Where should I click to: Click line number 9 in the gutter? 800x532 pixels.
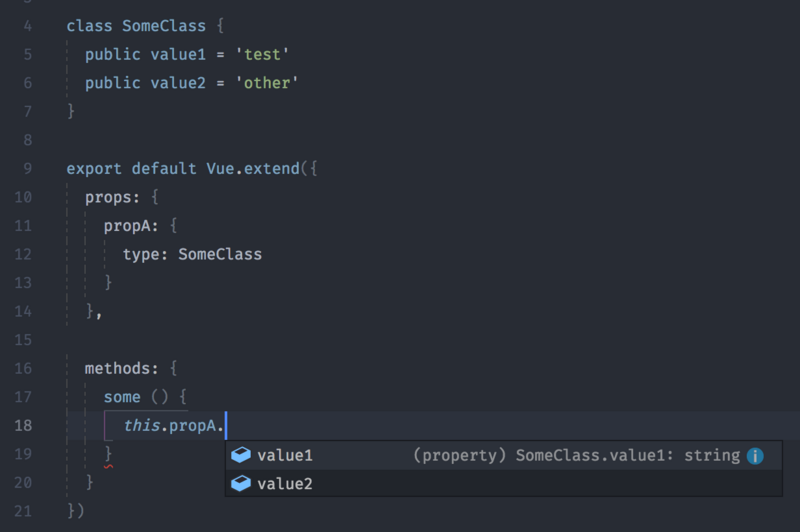27,168
